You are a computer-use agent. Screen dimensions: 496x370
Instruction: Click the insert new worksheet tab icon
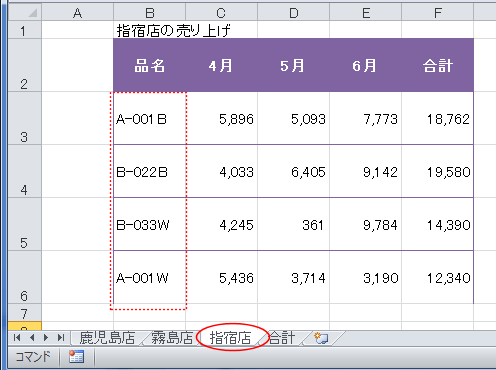coord(321,338)
